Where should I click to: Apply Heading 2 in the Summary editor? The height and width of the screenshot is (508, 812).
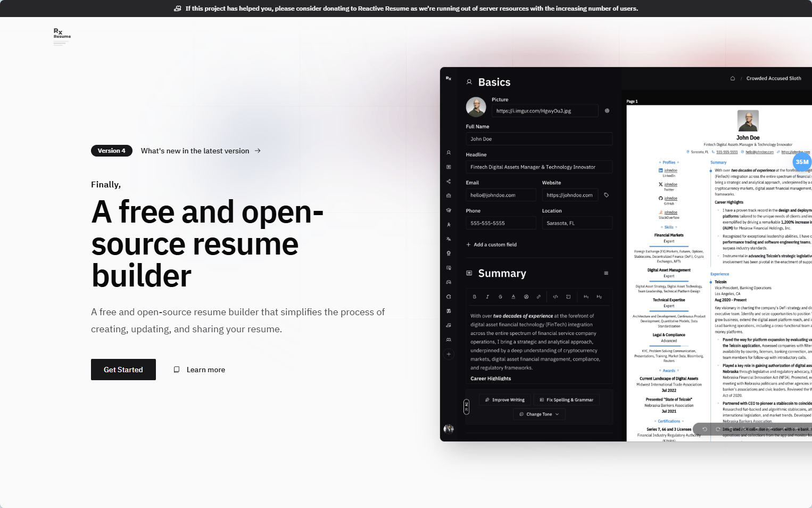(x=599, y=297)
